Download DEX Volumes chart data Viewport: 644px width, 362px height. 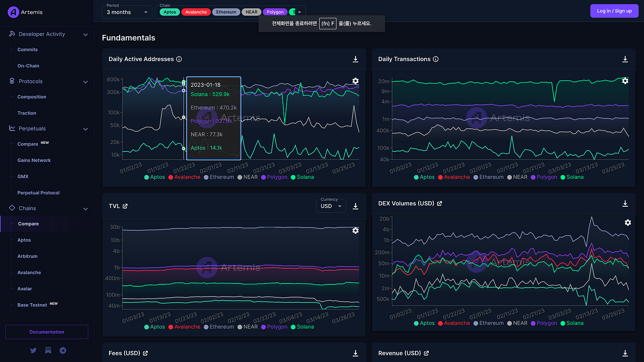[x=625, y=204]
